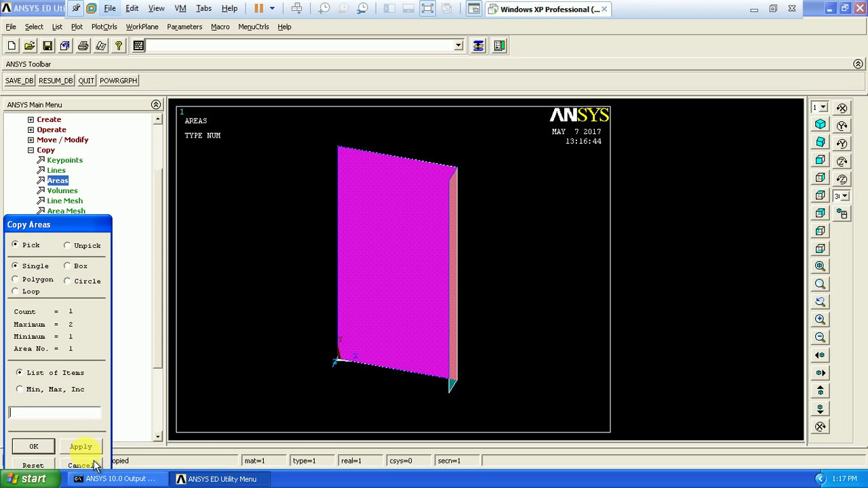Click the Fit View magnifier icon
This screenshot has width=868, height=488.
click(821, 266)
